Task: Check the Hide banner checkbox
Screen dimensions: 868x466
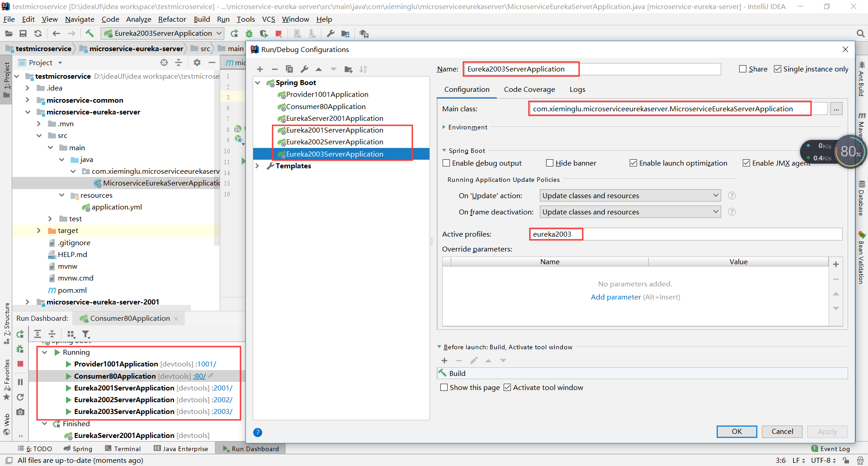Action: pos(550,163)
